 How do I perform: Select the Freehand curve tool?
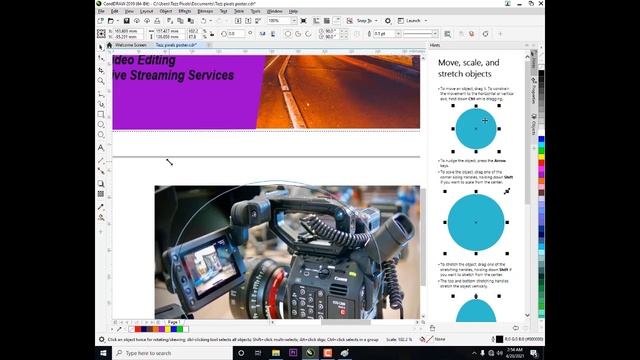101,94
